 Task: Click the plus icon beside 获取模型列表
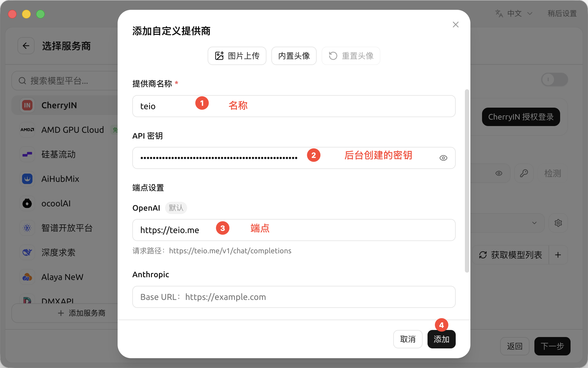pos(558,255)
